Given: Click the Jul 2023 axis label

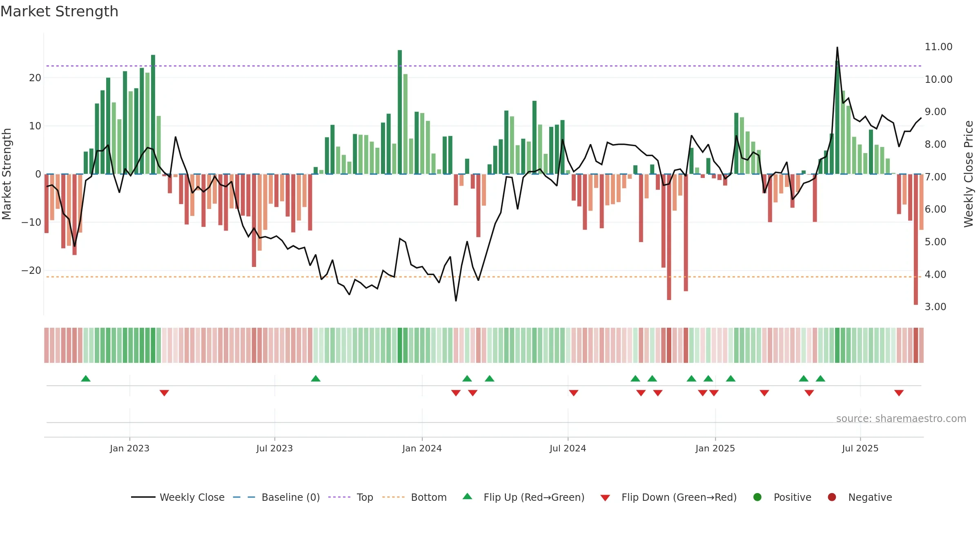Looking at the screenshot, I should (x=274, y=448).
